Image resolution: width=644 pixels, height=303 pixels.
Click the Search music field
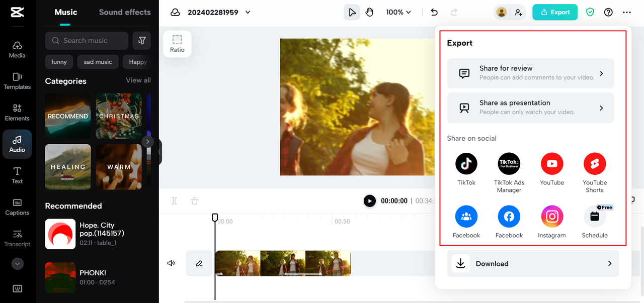[87, 41]
